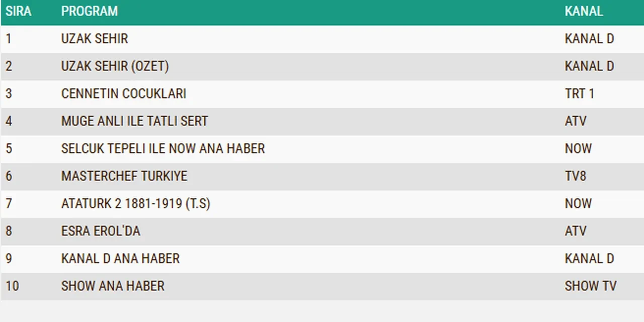Click the SIRA column header
The width and height of the screenshot is (644, 322).
pyautogui.click(x=19, y=12)
